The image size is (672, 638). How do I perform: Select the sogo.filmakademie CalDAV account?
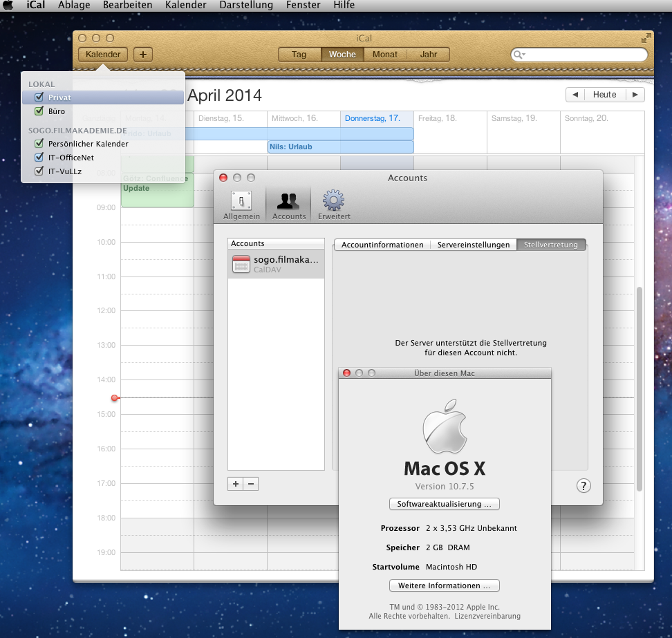pyautogui.click(x=277, y=264)
